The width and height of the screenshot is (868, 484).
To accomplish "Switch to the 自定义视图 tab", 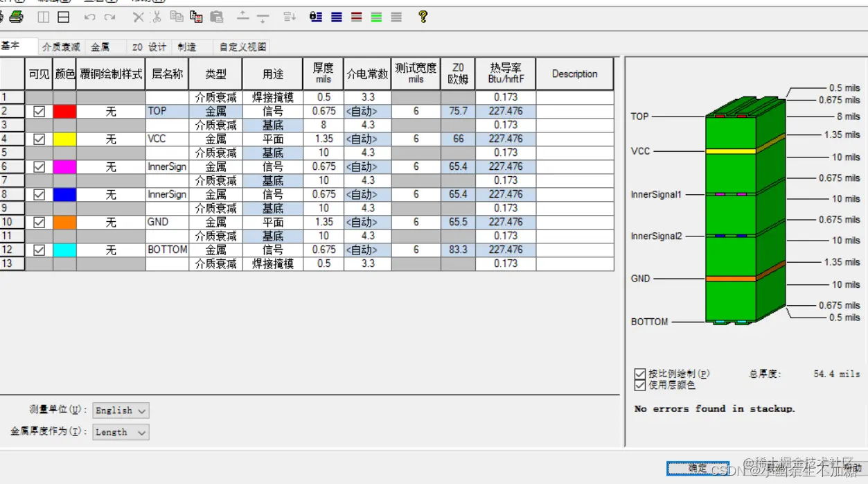I will point(242,47).
